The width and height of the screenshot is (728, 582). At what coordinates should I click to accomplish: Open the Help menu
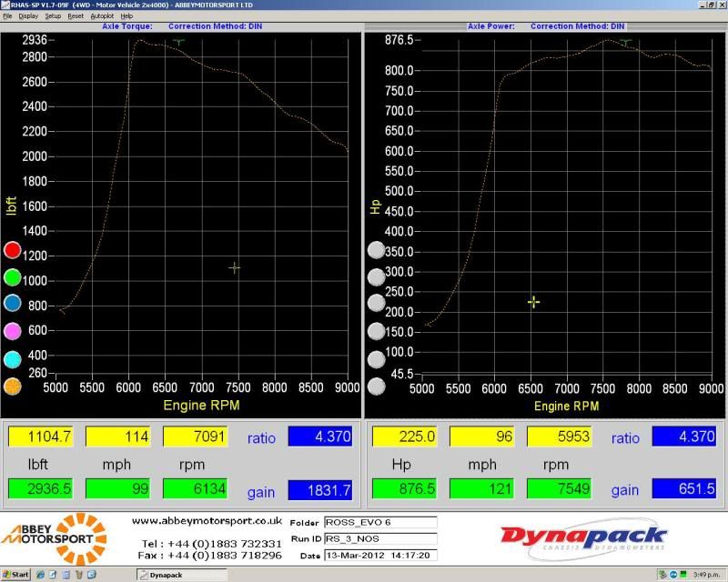126,15
